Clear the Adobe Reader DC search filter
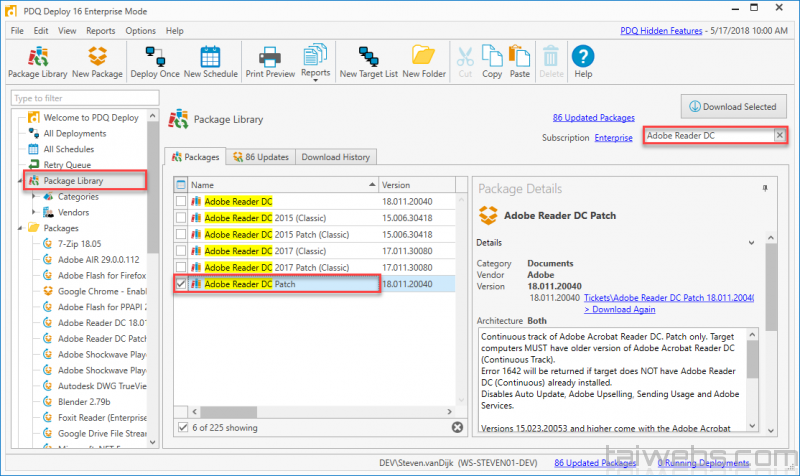 pyautogui.click(x=780, y=135)
